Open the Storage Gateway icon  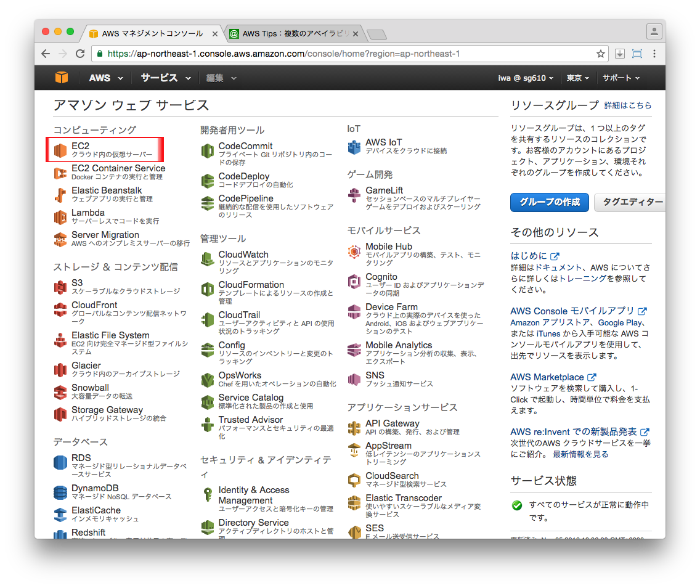pos(60,415)
